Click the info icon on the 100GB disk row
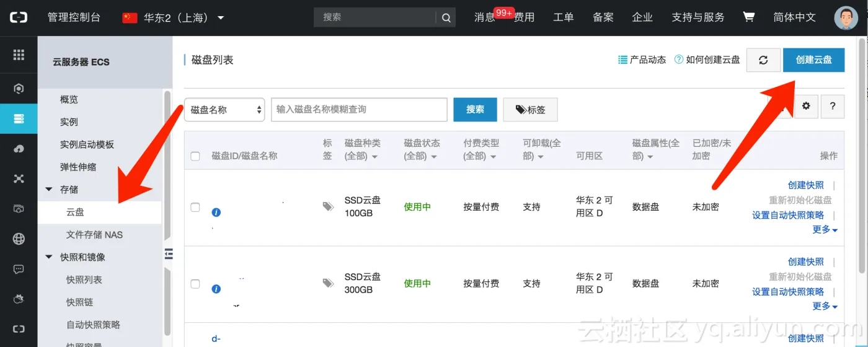Viewport: 868px width, 347px height. (216, 213)
